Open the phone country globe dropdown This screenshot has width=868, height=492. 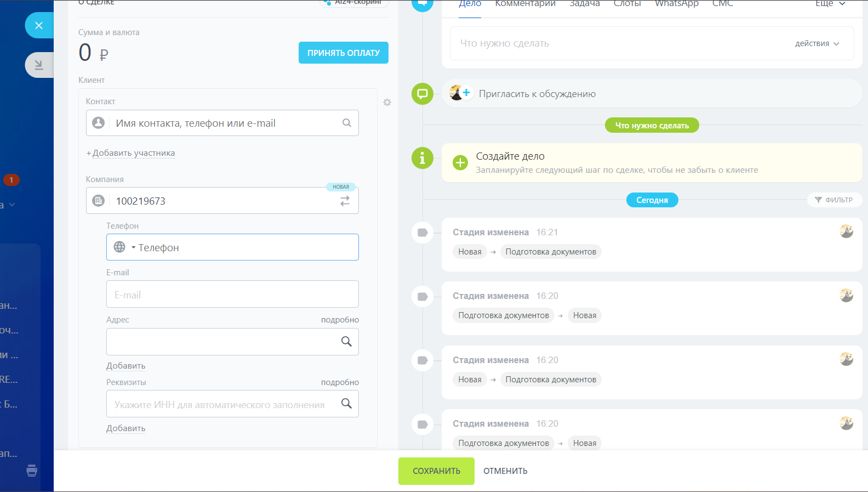coord(124,247)
